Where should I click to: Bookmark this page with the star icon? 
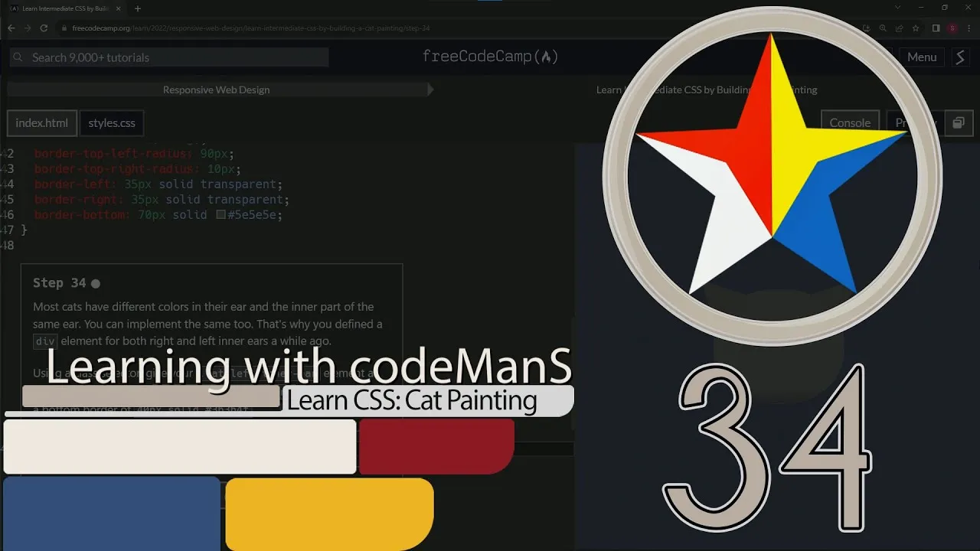[916, 28]
